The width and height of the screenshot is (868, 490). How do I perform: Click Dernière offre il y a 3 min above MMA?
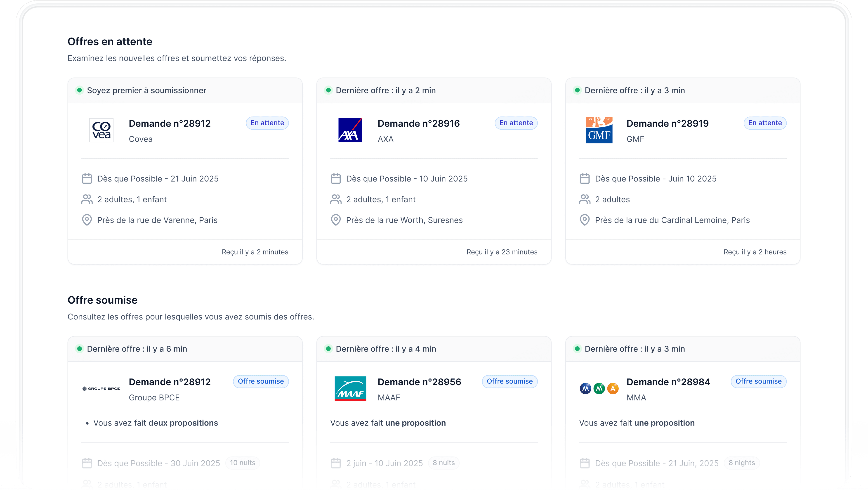635,349
